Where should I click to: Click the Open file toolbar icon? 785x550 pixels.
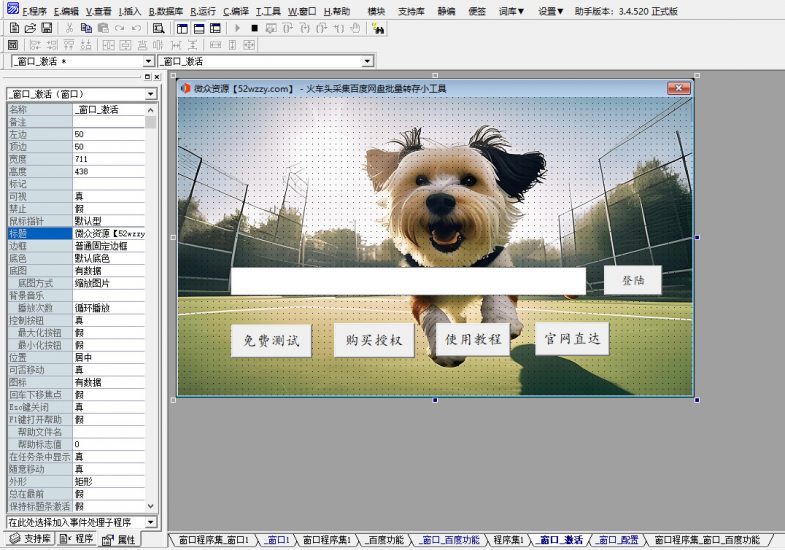click(30, 28)
